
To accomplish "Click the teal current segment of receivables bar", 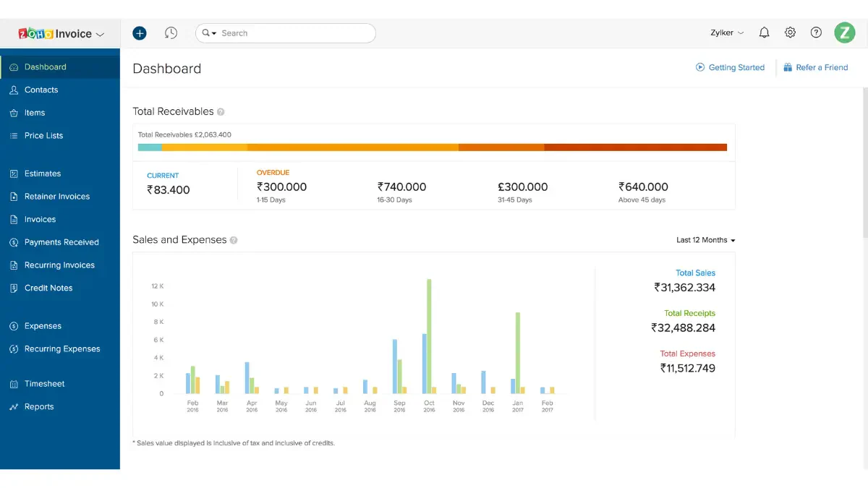I will [150, 147].
